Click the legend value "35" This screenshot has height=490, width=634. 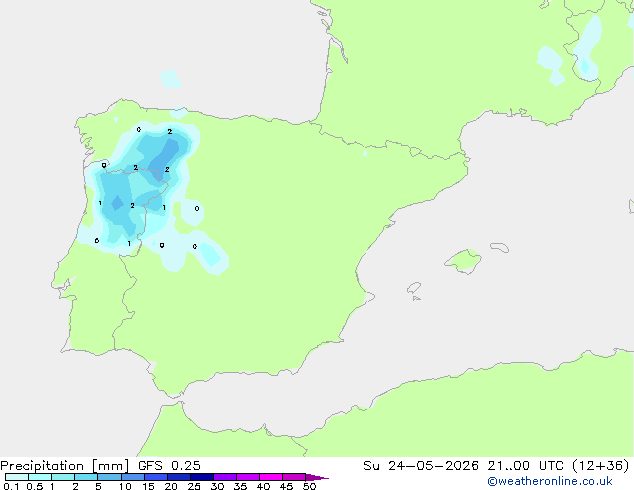coord(240,486)
